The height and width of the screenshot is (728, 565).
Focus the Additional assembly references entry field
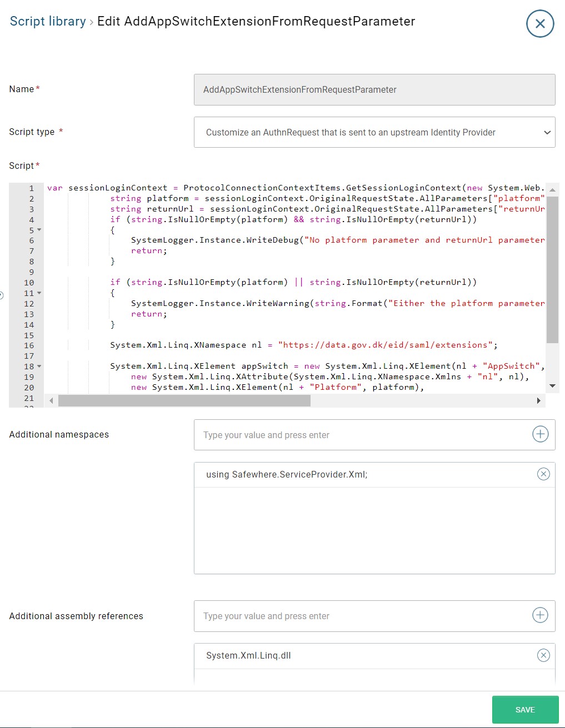tap(333, 616)
